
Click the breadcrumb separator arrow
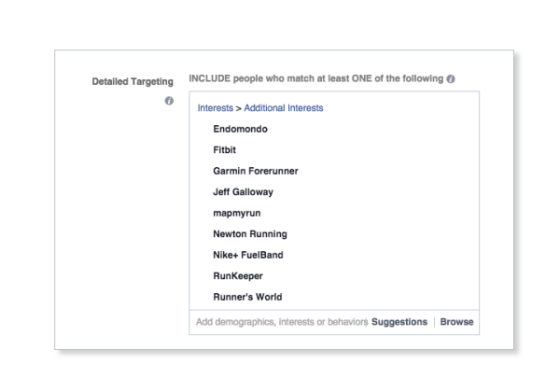[x=239, y=108]
